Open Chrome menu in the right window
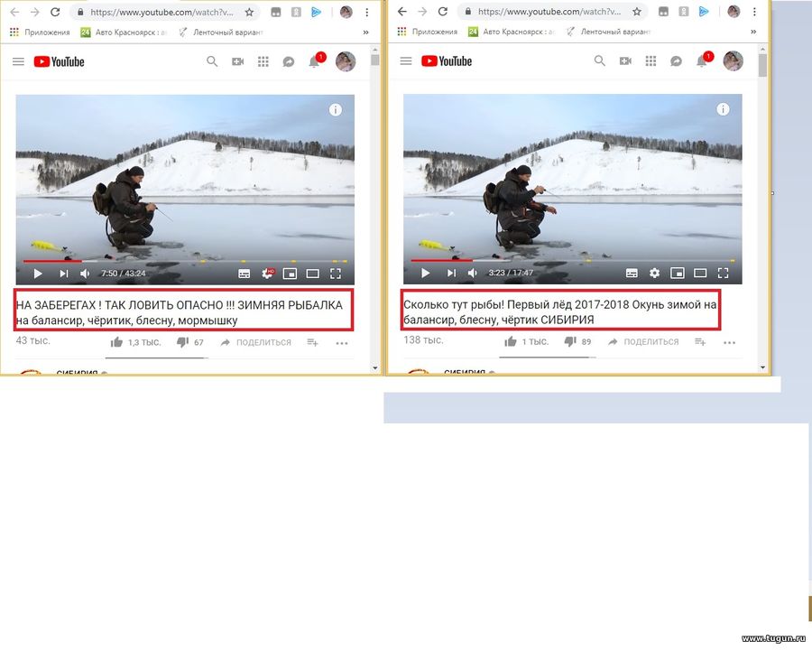 754,12
